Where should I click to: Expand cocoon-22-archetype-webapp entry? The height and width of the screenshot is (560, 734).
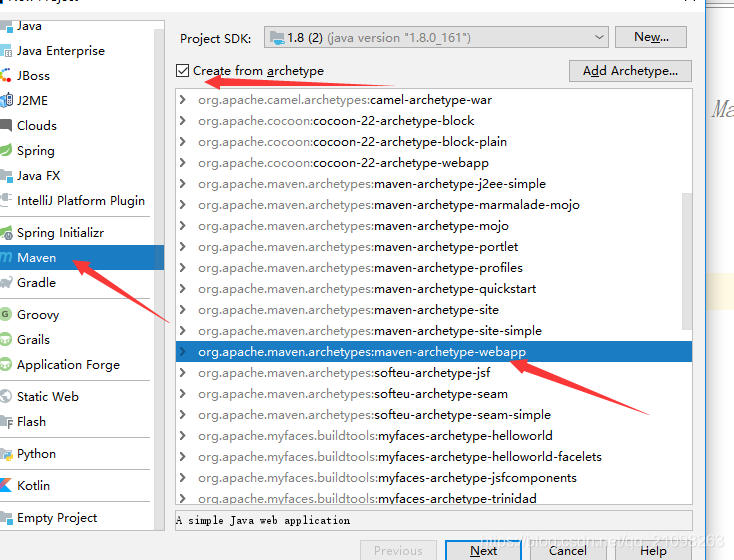(x=183, y=163)
